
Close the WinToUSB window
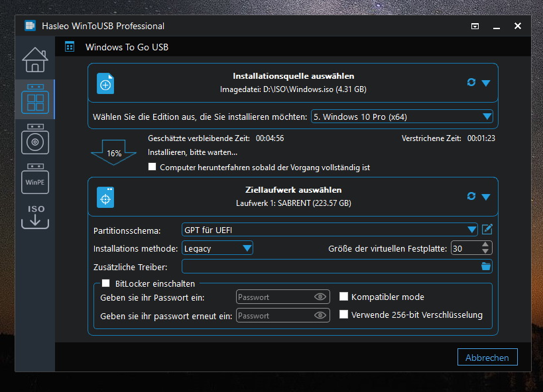(518, 26)
